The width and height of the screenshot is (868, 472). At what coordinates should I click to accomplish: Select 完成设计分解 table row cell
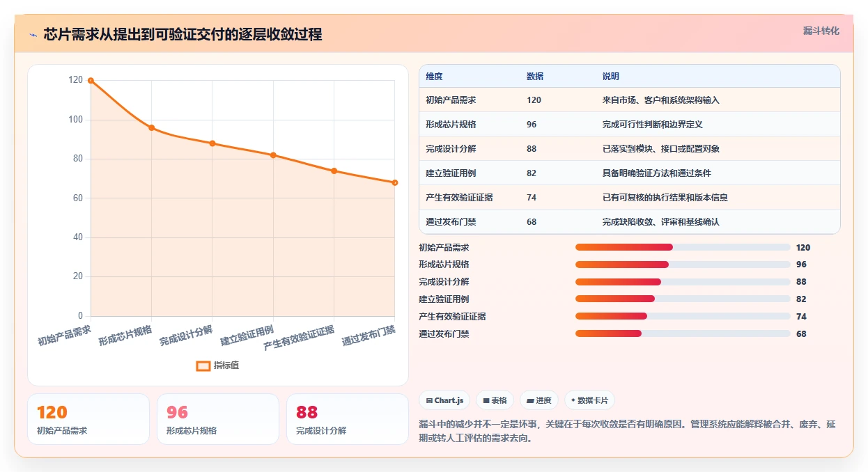[x=451, y=149]
